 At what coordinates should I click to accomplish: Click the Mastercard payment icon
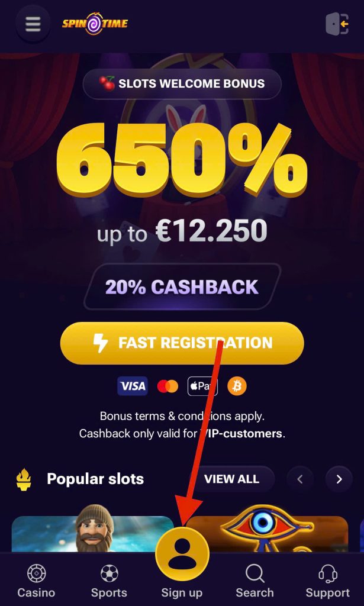coord(167,386)
